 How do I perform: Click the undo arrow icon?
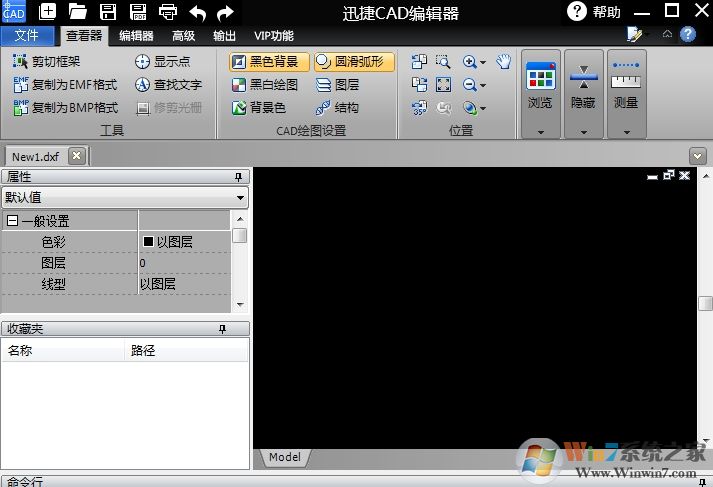pos(198,12)
